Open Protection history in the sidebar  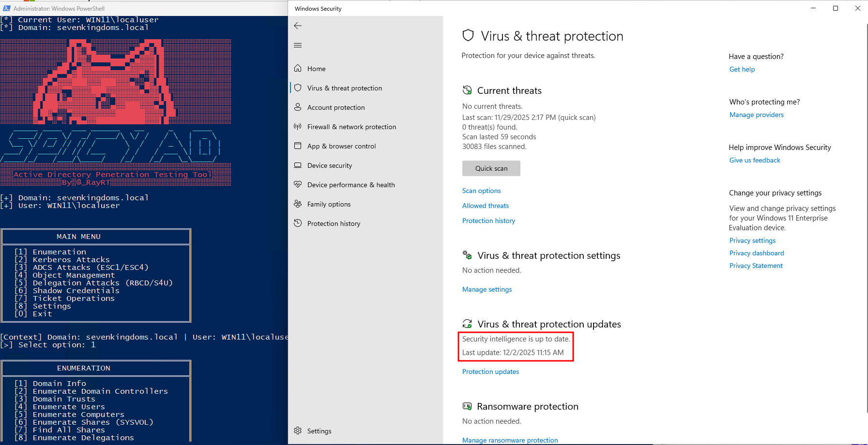334,223
